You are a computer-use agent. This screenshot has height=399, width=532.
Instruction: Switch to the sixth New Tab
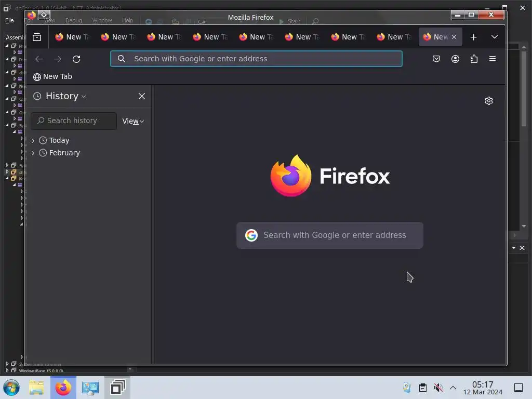[302, 37]
